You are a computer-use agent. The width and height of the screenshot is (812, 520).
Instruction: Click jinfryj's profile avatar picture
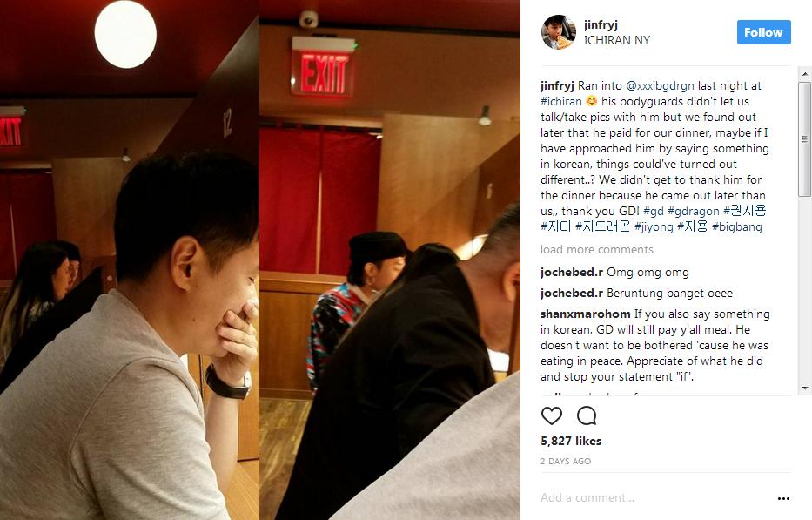(558, 32)
